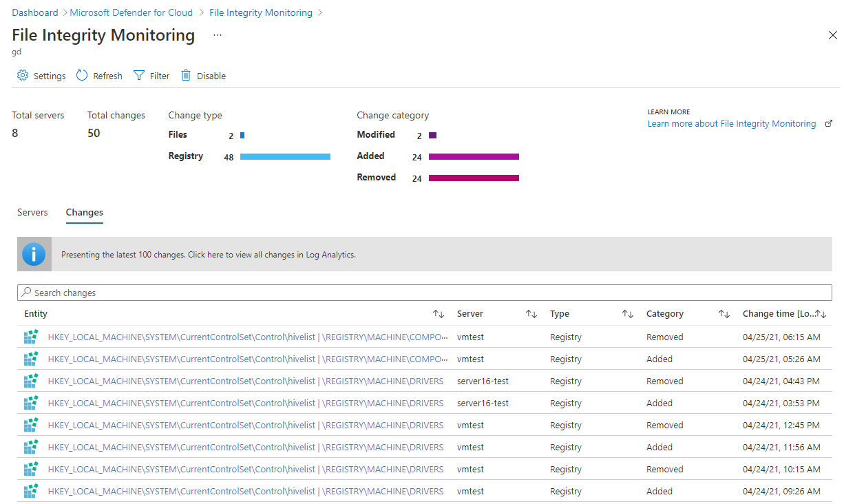Screen dimensions: 844x504
Task: Go to Microsoft Defender for Cloud breadcrumb
Action: [x=131, y=12]
